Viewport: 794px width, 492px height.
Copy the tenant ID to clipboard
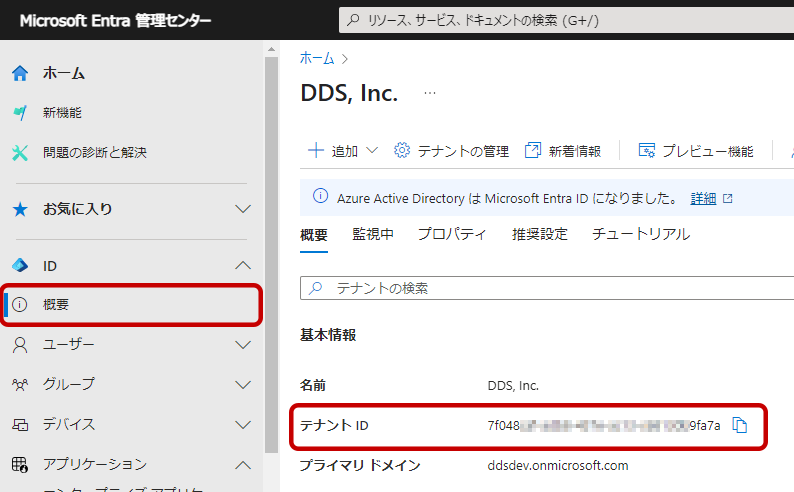click(740, 425)
